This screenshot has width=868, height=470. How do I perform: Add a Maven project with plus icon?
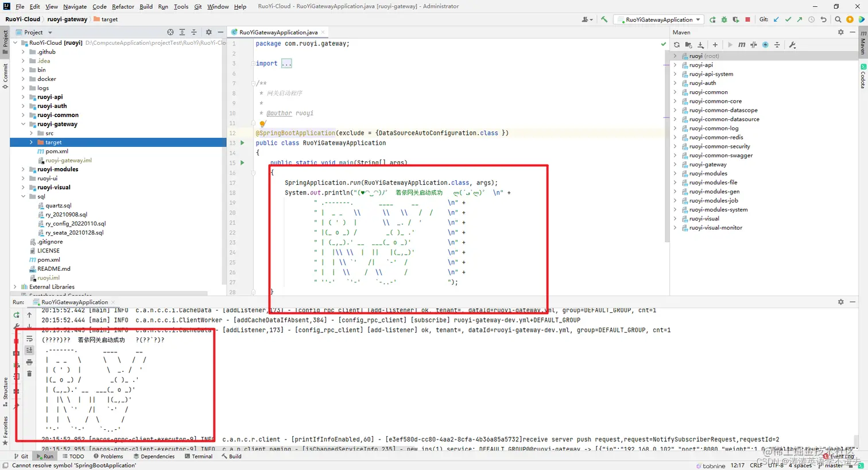pyautogui.click(x=715, y=45)
